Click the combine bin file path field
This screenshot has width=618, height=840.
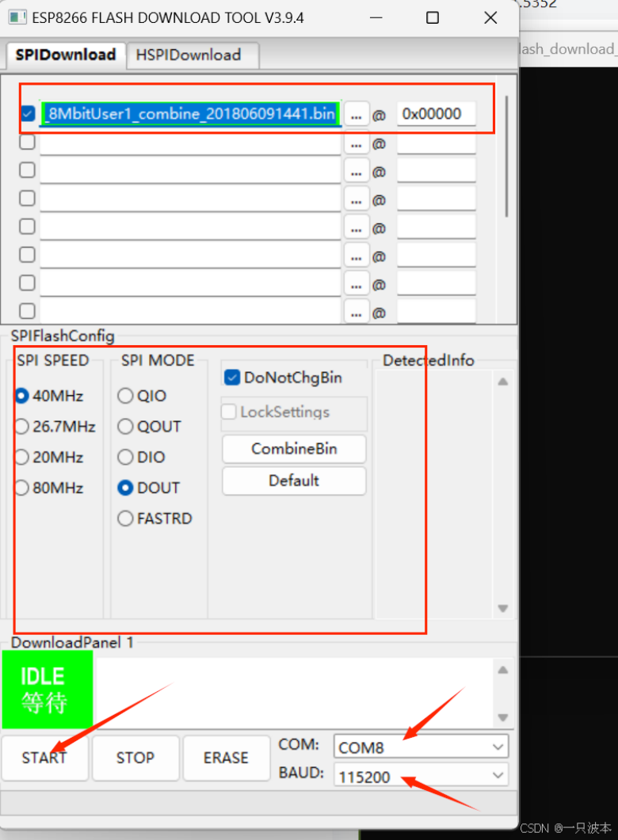point(190,113)
